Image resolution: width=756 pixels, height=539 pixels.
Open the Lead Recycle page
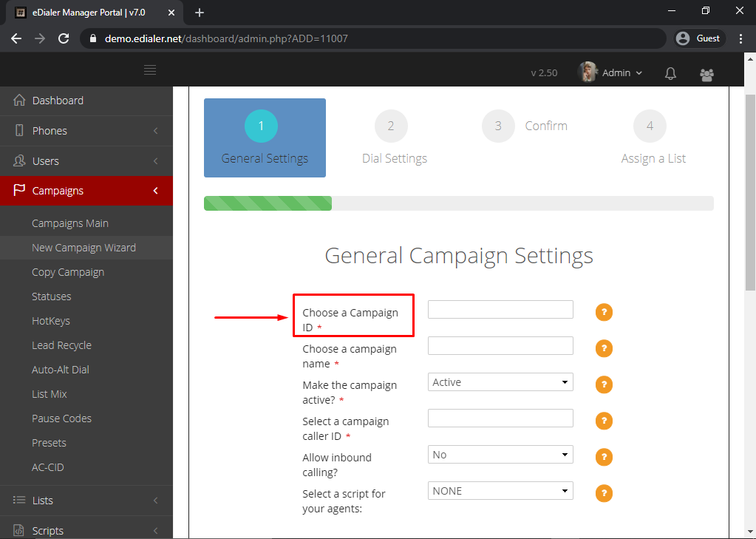point(61,345)
